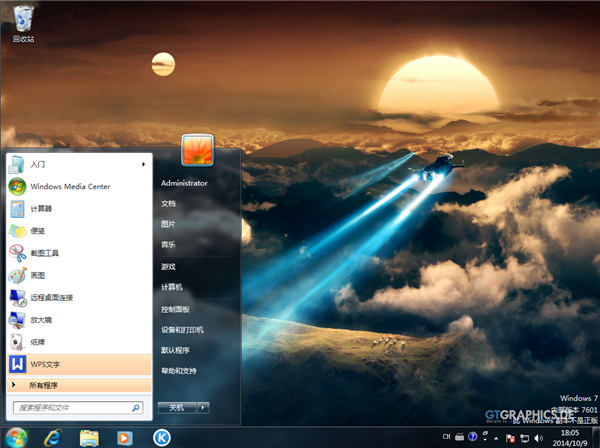This screenshot has width=600, height=448.
Task: Open 设备和打印机 from right pane
Action: click(182, 329)
